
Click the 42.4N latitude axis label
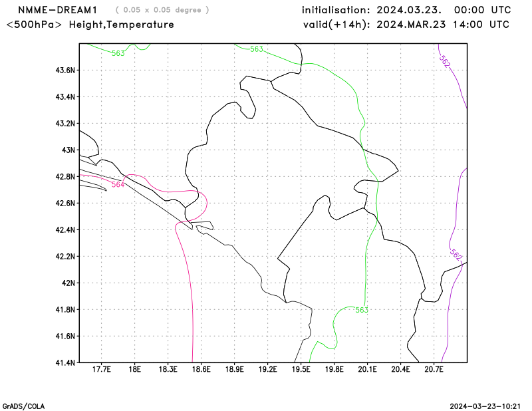65,229
